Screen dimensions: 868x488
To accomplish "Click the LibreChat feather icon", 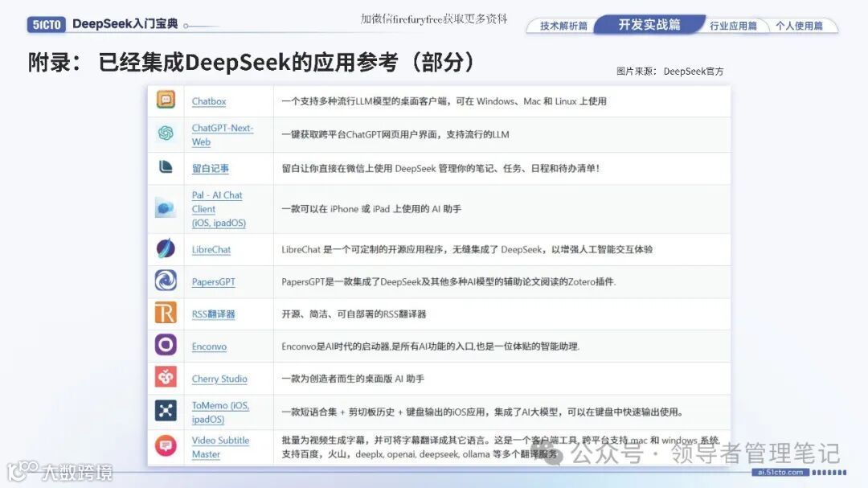I will [x=166, y=248].
